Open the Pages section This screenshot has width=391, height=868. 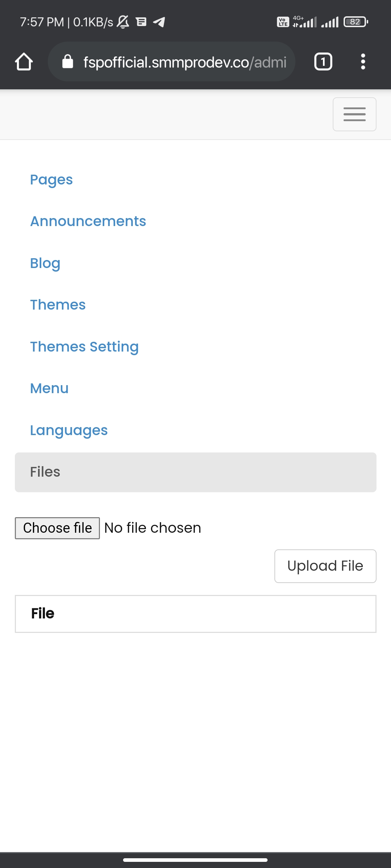(51, 180)
